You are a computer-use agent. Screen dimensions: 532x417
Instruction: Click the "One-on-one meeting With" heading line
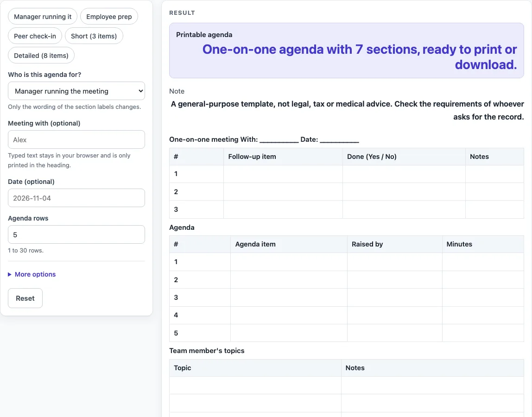(x=264, y=139)
